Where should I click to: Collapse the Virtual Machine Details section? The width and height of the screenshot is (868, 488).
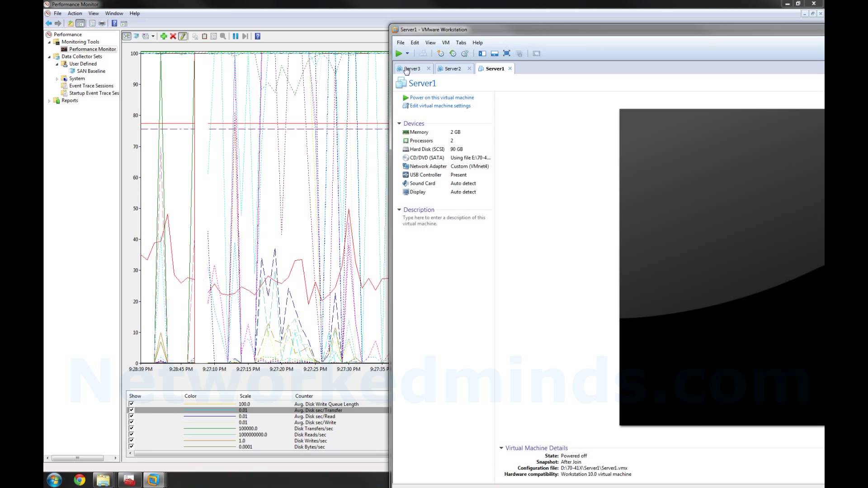[x=501, y=448]
